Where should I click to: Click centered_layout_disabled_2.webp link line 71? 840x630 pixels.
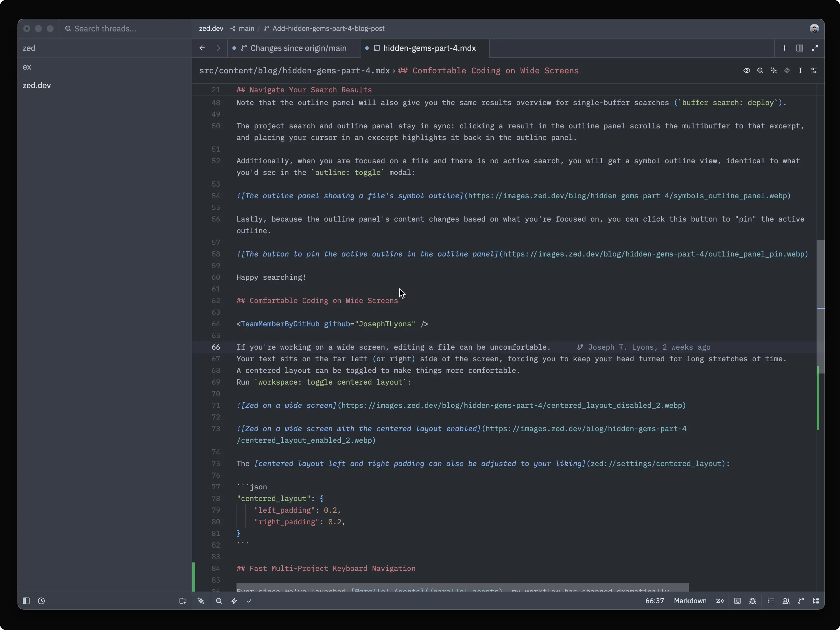point(512,405)
